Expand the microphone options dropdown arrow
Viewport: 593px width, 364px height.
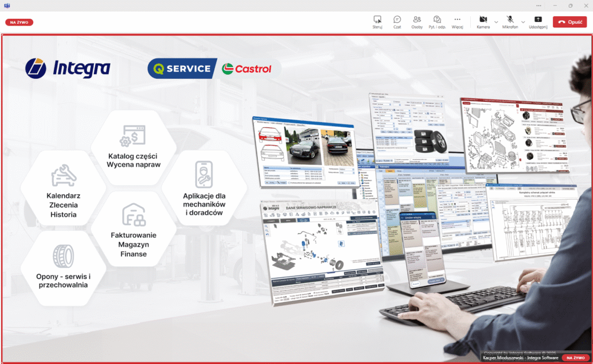pyautogui.click(x=523, y=23)
